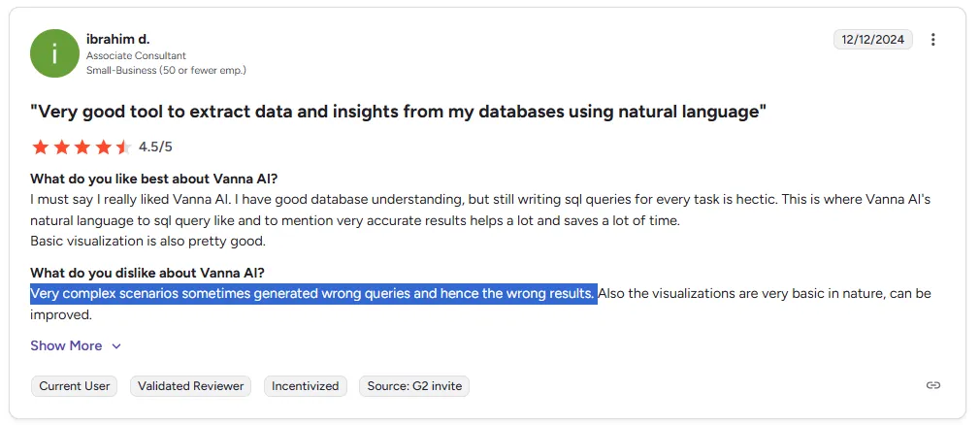Click the 12/12/2024 date badge

click(872, 40)
